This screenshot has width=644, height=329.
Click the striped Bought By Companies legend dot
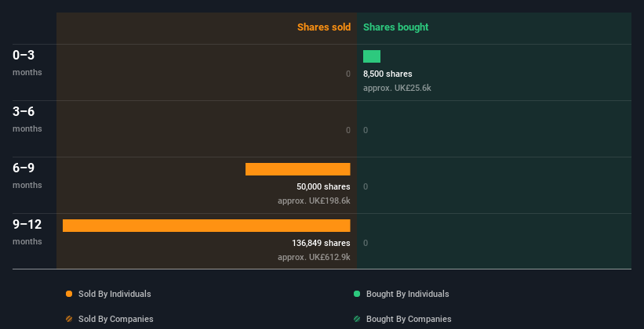pyautogui.click(x=357, y=319)
